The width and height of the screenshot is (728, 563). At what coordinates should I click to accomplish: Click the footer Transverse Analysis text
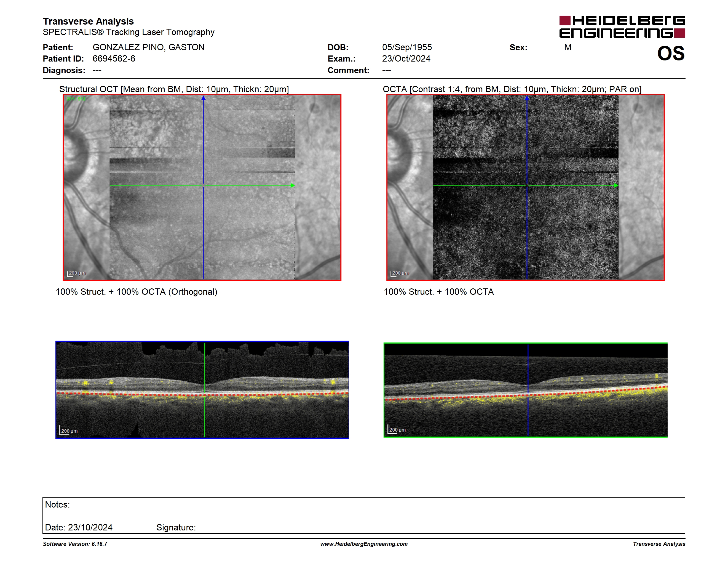[x=659, y=544]
